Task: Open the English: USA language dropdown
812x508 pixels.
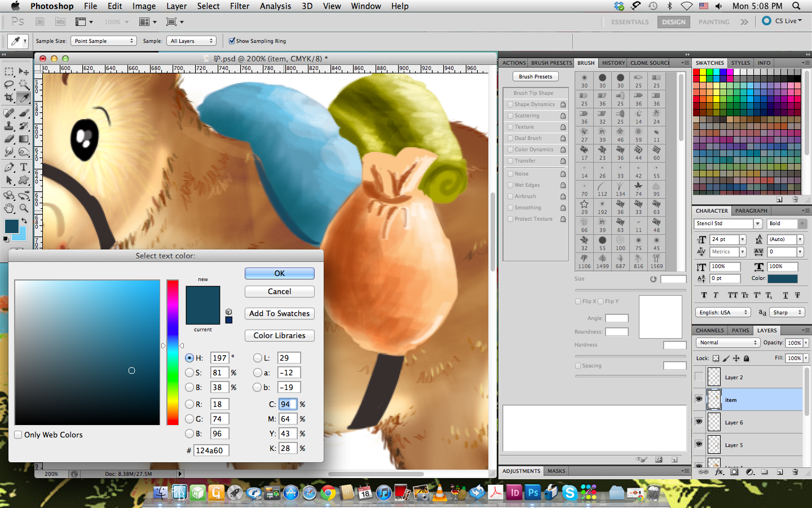Action: [722, 312]
